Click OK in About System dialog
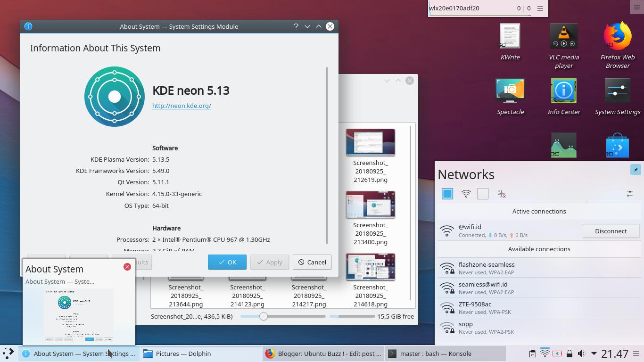The height and width of the screenshot is (362, 644). (x=227, y=262)
